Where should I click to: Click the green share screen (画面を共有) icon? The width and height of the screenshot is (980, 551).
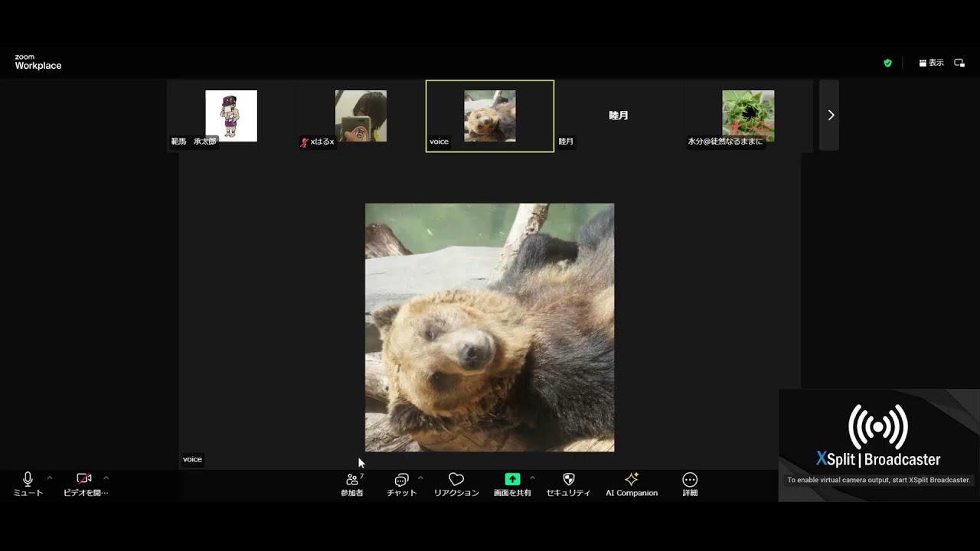(x=512, y=480)
